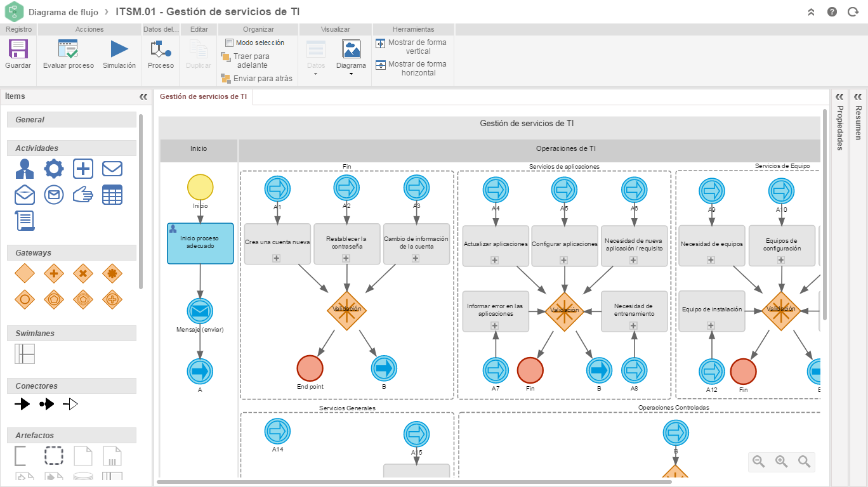Select the manual task hand icon
The height and width of the screenshot is (487, 868).
pos(83,195)
